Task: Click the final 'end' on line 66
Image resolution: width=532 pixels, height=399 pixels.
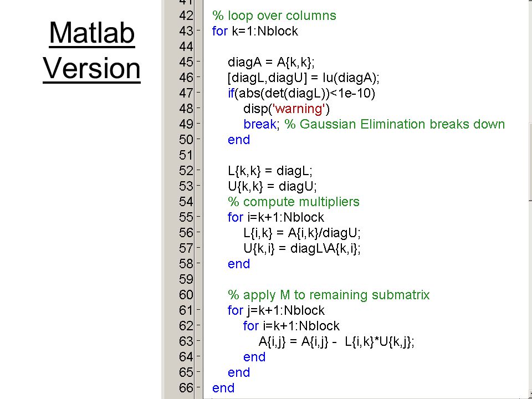Action: pyautogui.click(x=223, y=388)
